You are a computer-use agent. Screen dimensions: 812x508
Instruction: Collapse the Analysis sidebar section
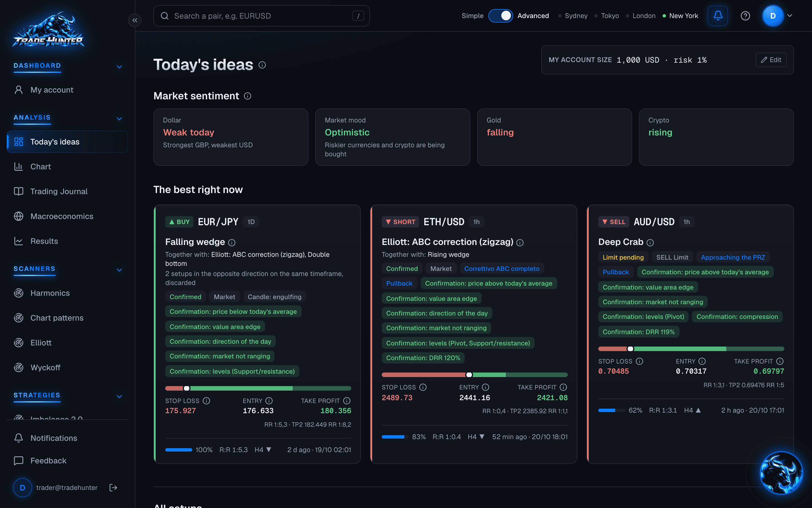(119, 119)
